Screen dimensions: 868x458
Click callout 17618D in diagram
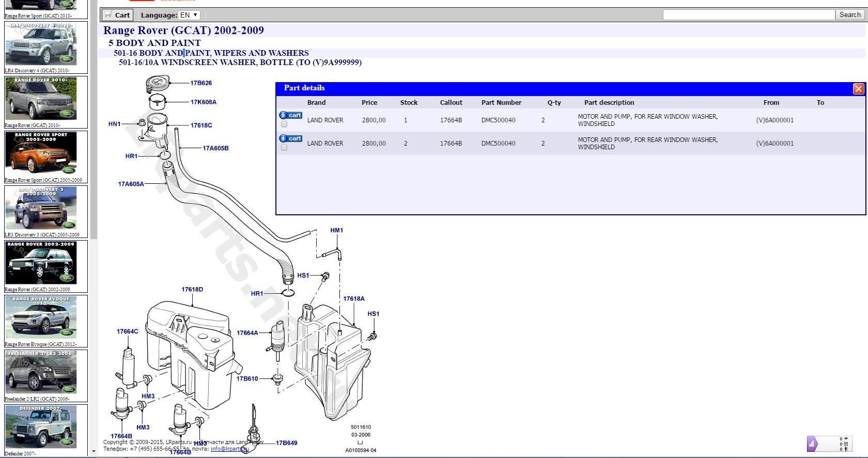pos(192,289)
